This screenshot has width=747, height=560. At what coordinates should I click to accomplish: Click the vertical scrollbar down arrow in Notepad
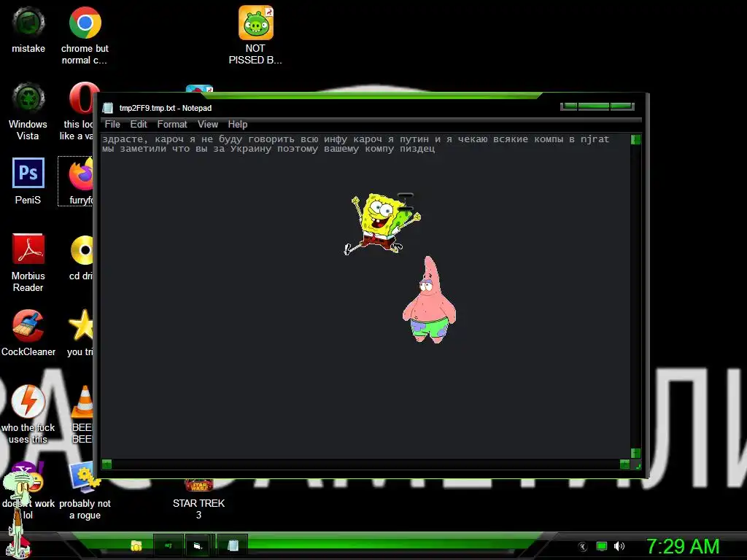click(635, 453)
